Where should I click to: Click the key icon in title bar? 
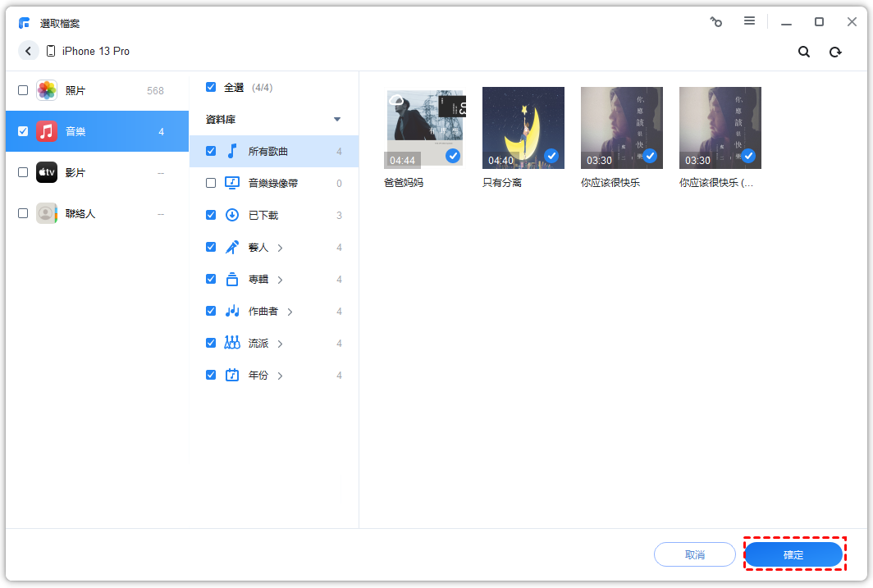click(716, 22)
